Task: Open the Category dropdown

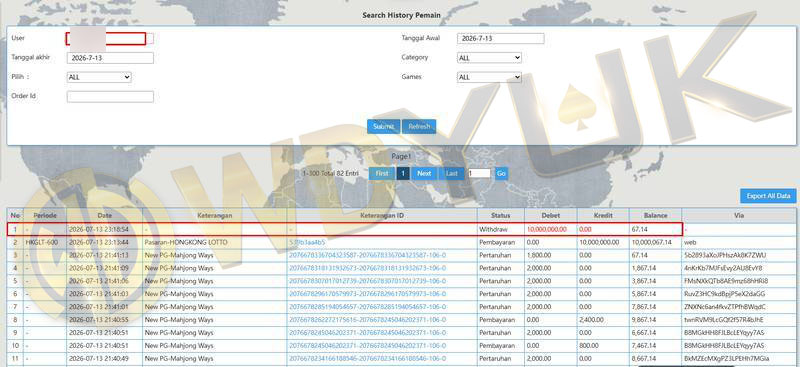Action: point(489,58)
